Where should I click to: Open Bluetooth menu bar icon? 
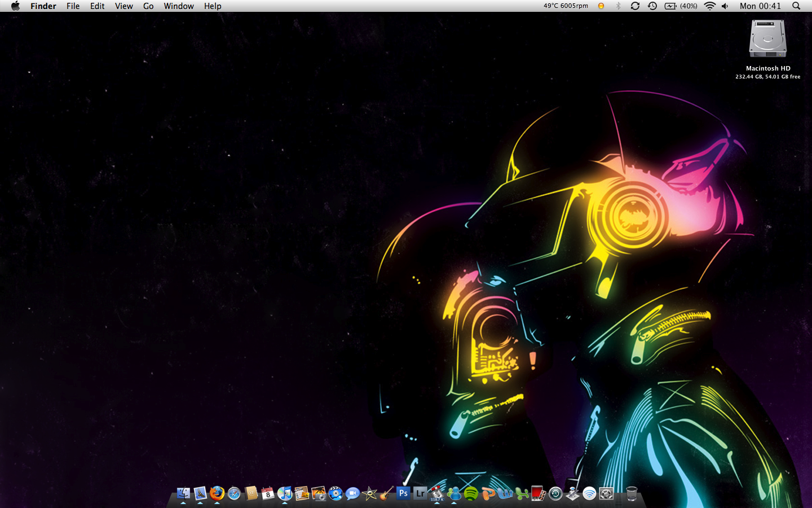[618, 6]
